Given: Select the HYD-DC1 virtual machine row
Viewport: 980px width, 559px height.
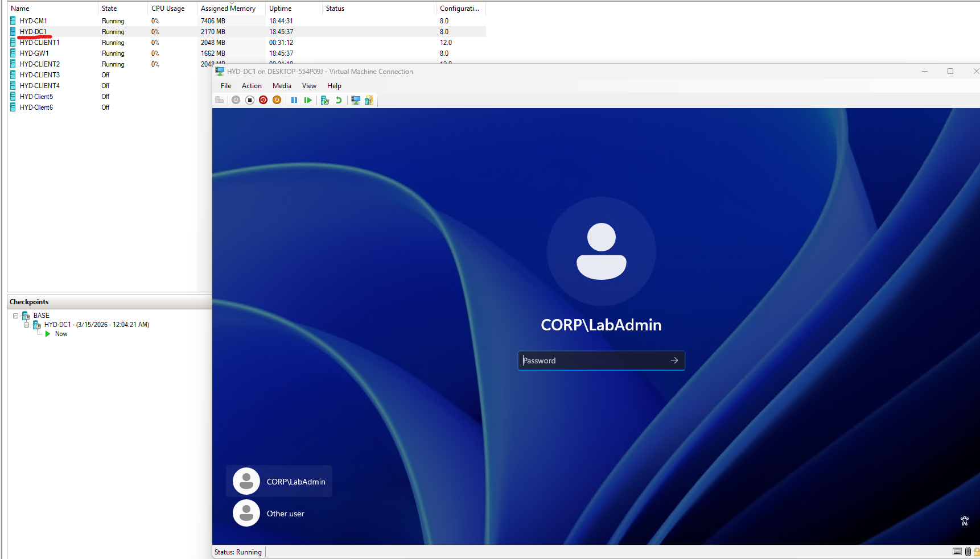Looking at the screenshot, I should [x=247, y=32].
